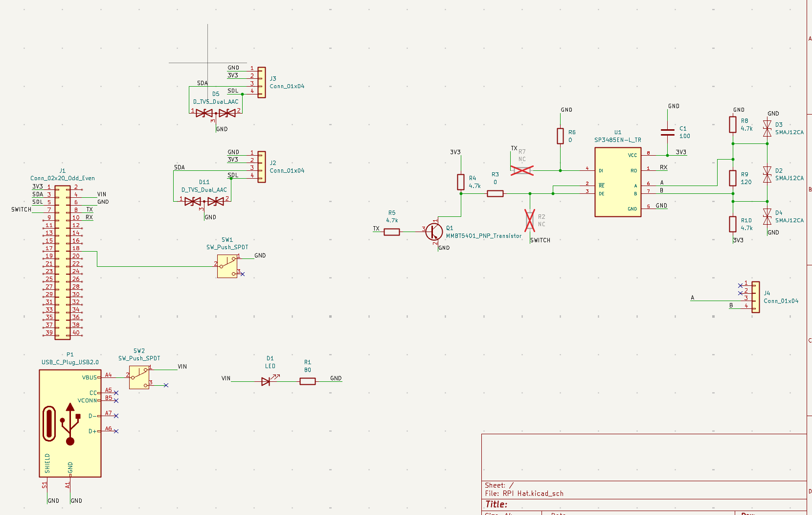Select the J2 connector symbol
Image resolution: width=812 pixels, height=515 pixels.
[x=262, y=167]
